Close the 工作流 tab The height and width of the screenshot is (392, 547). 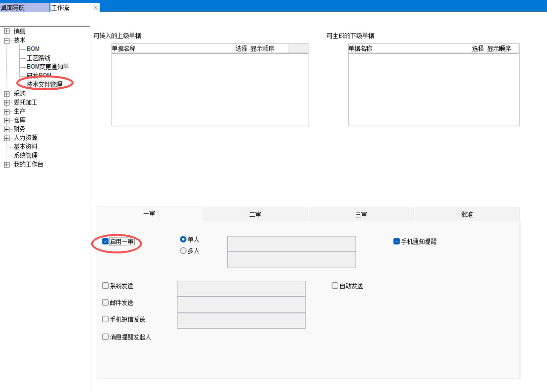pyautogui.click(x=96, y=8)
